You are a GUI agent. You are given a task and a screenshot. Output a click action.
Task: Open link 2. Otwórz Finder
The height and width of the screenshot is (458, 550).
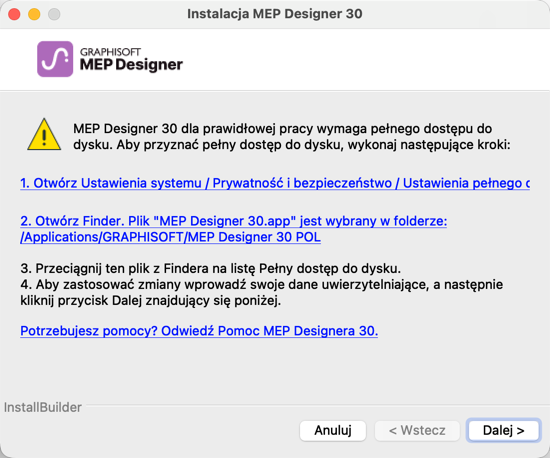(234, 229)
